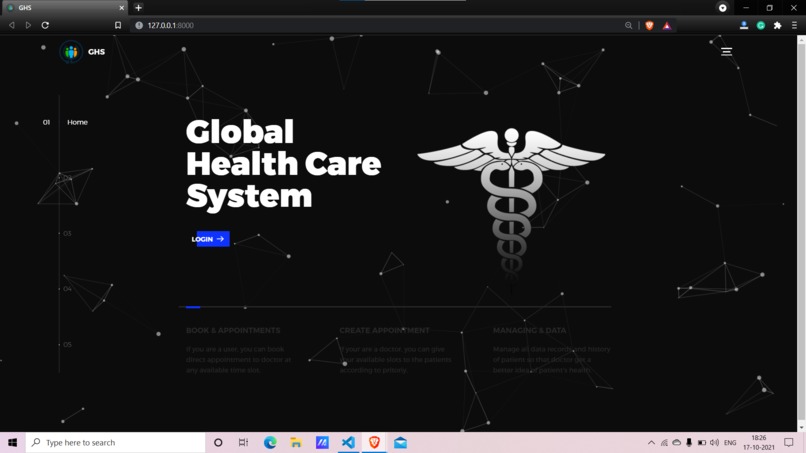
Task: Open the clock showing 18:26
Action: tap(759, 443)
